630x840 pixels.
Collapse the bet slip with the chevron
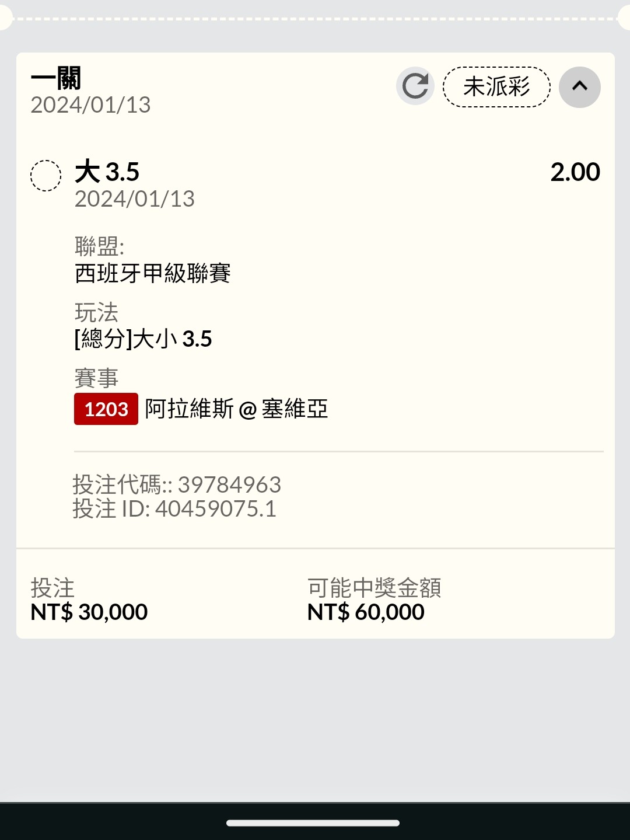[x=579, y=87]
